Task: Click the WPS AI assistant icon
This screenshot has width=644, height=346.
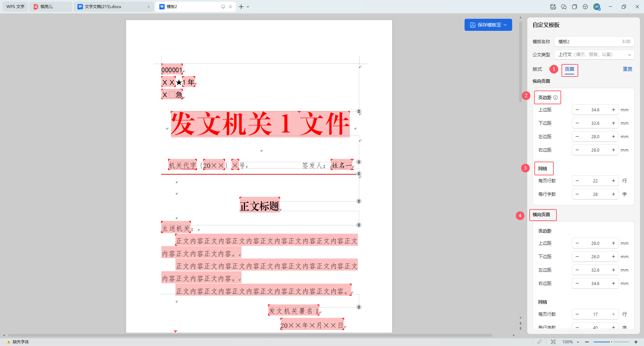Action: coord(553,7)
